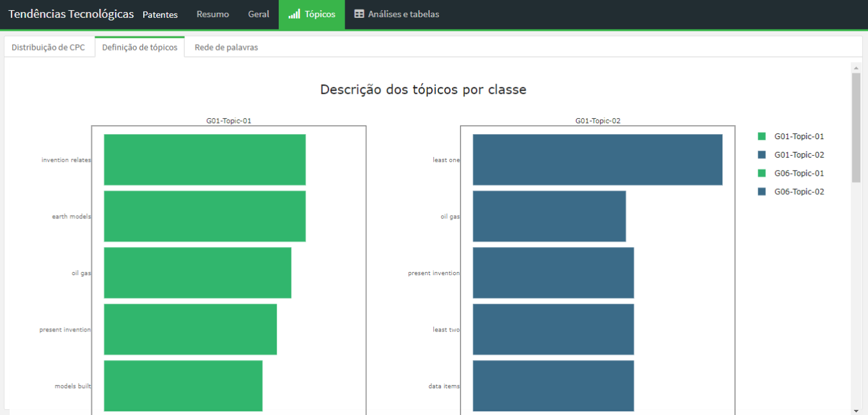Viewport: 868px width, 415px height.
Task: Open the Rede de palavras tab
Action: (226, 47)
